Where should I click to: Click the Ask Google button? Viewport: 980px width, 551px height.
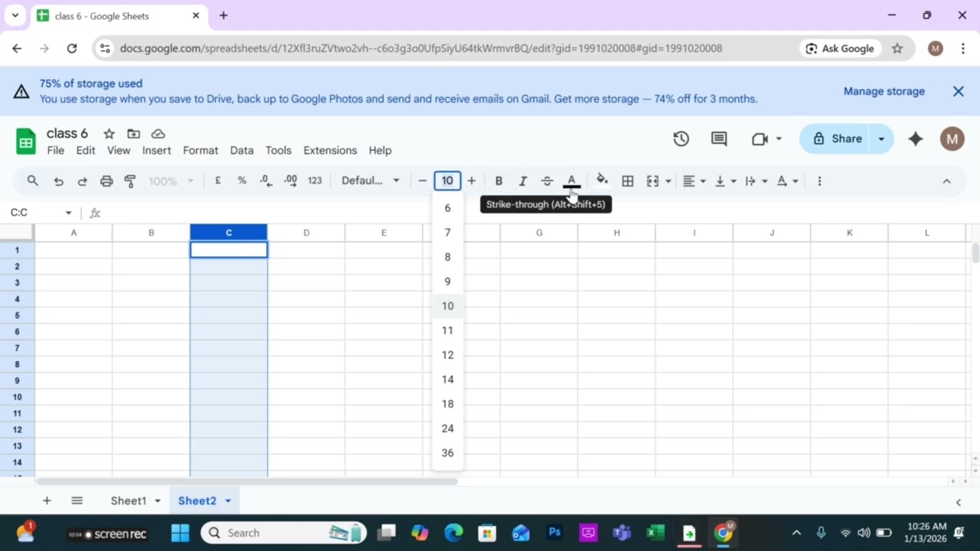(x=839, y=48)
